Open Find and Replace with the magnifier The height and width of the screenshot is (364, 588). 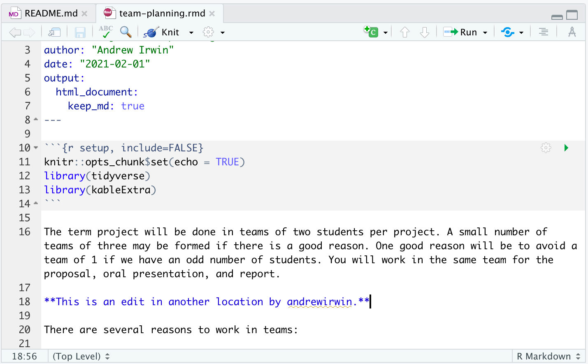pyautogui.click(x=126, y=32)
